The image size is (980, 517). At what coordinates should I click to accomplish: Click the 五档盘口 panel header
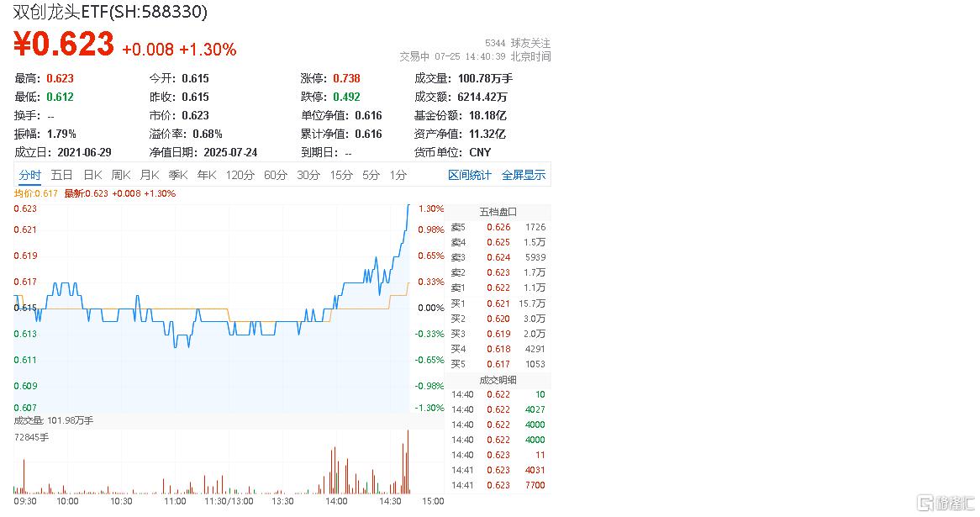coord(498,212)
